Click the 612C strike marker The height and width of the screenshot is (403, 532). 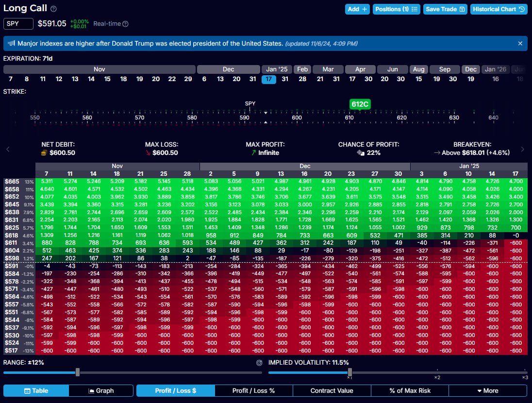click(x=360, y=104)
